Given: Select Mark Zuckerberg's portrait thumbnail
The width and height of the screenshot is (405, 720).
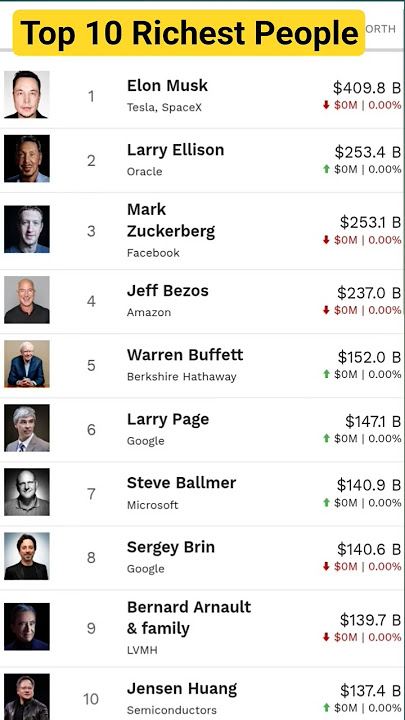Looking at the screenshot, I should pyautogui.click(x=27, y=229).
